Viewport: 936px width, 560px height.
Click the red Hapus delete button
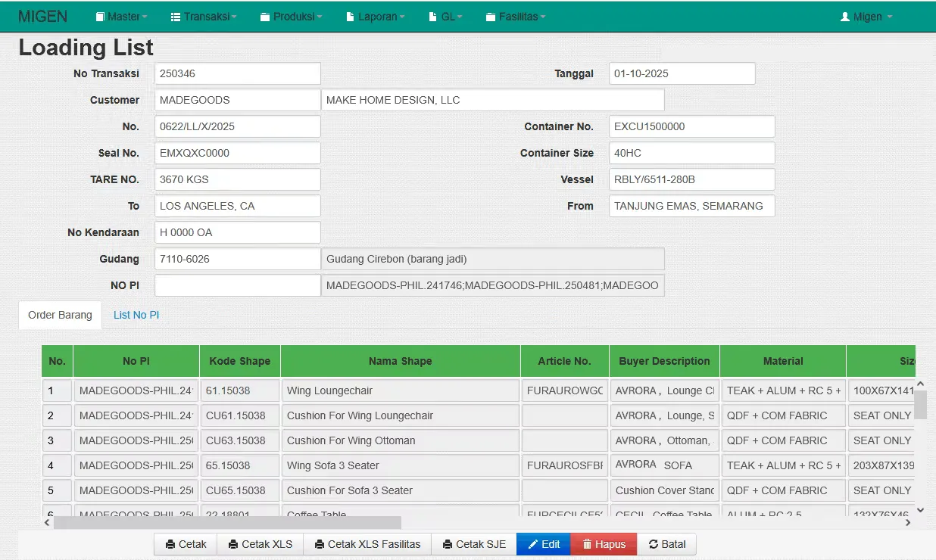[604, 544]
